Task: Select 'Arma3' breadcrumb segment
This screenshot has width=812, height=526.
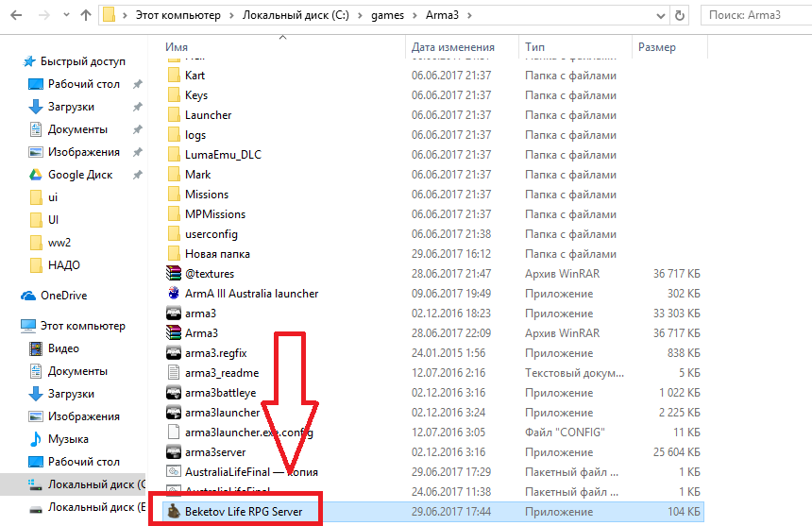Action: pos(442,15)
